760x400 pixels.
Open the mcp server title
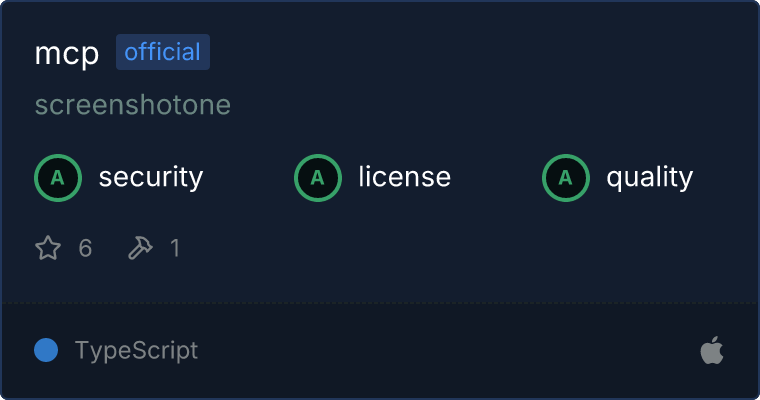pos(67,53)
